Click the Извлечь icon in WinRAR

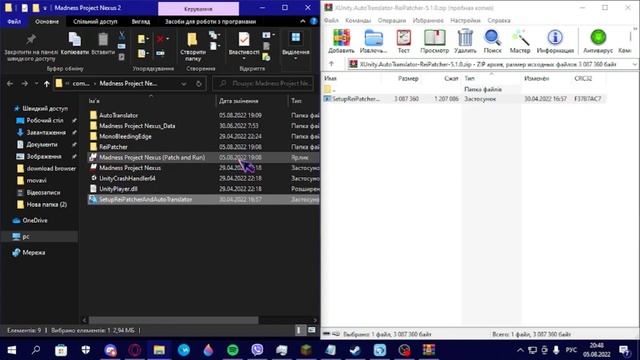coord(373,41)
